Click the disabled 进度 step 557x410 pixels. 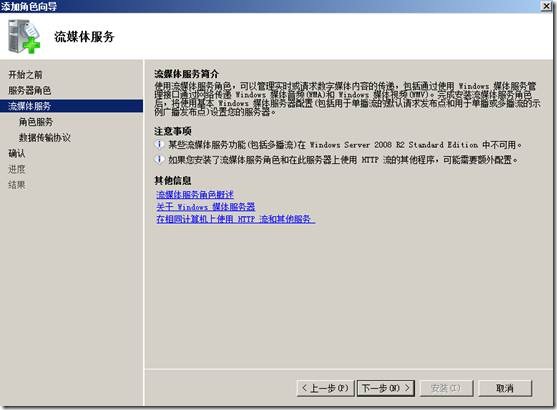(x=16, y=169)
